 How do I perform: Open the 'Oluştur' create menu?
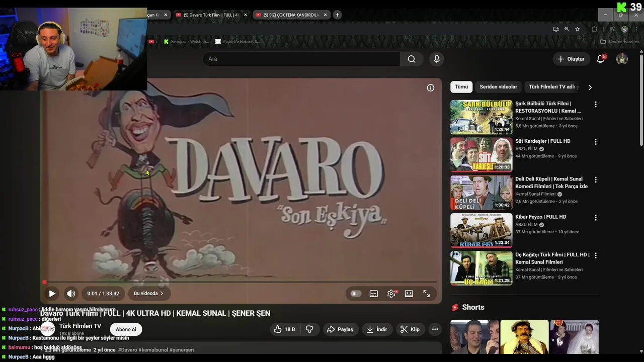(571, 59)
